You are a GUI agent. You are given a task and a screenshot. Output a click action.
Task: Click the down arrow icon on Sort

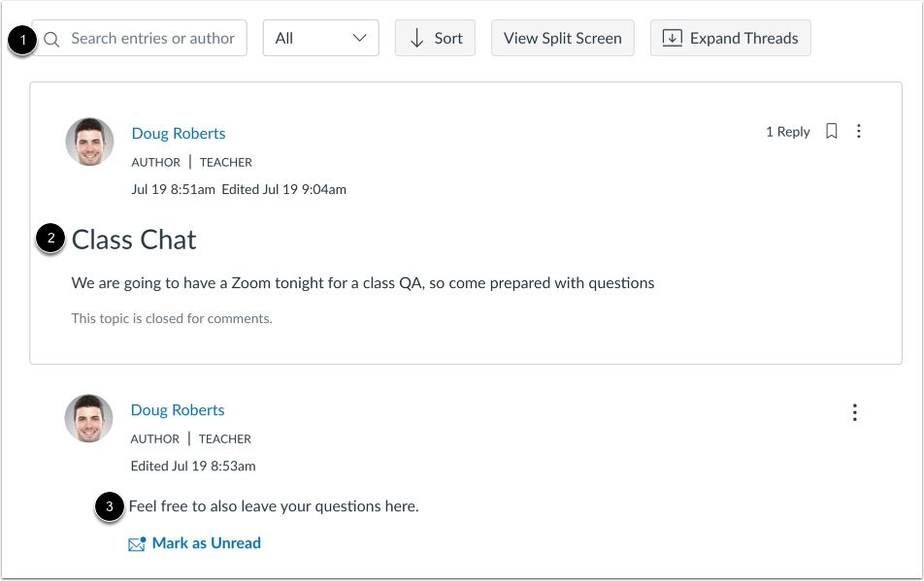click(417, 39)
